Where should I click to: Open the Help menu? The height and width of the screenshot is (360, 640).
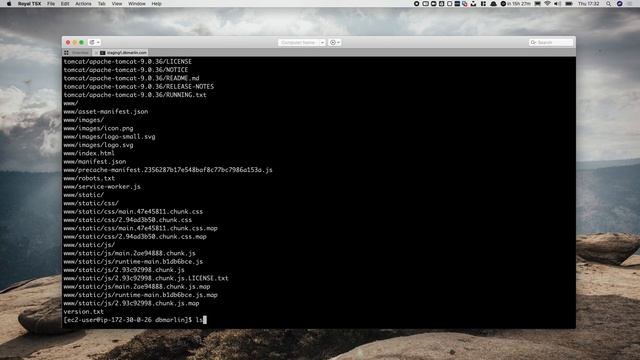(x=156, y=4)
